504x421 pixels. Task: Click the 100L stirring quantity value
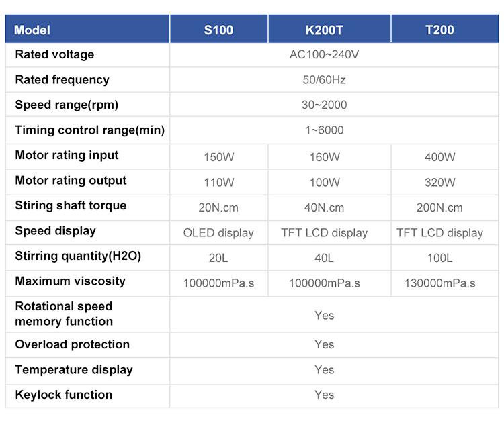[x=439, y=258]
